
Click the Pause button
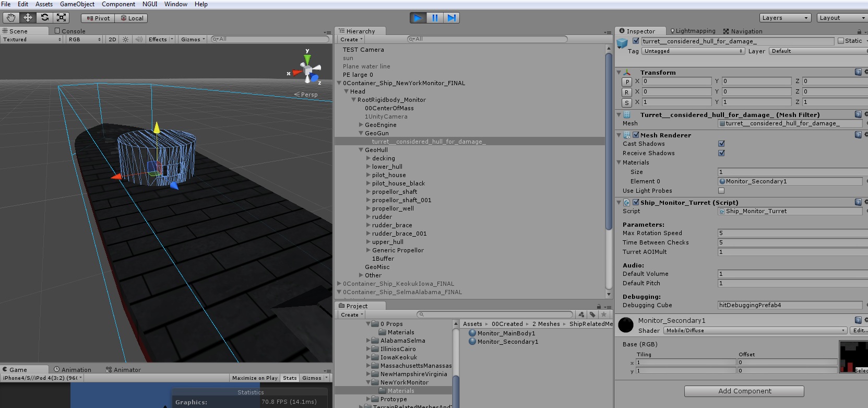pyautogui.click(x=435, y=18)
